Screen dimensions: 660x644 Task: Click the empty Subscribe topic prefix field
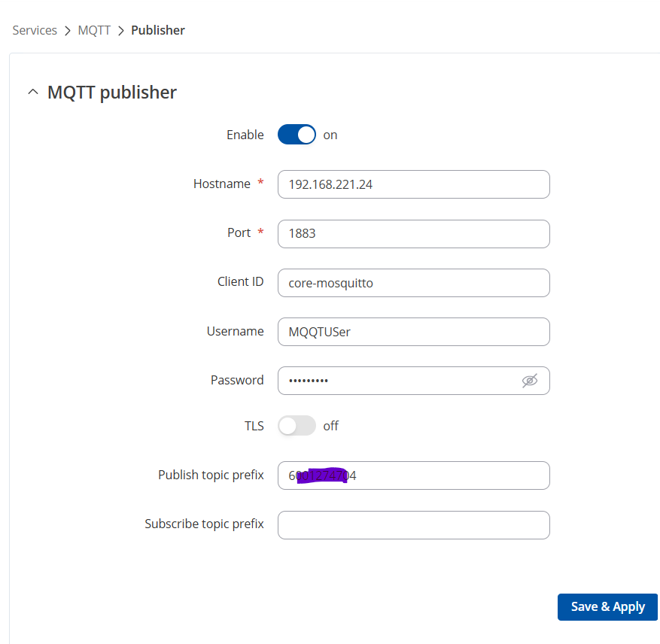(413, 524)
